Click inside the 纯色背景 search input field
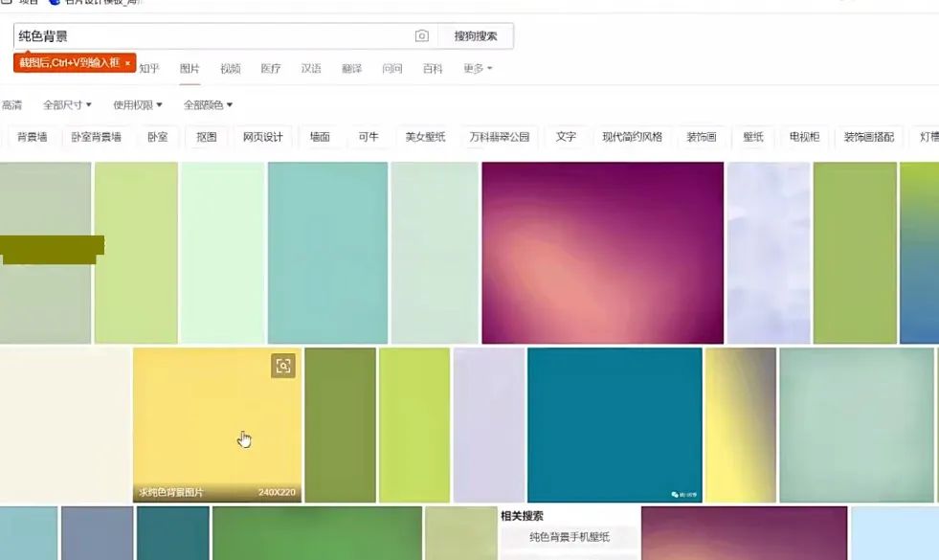939x560 pixels. point(191,34)
